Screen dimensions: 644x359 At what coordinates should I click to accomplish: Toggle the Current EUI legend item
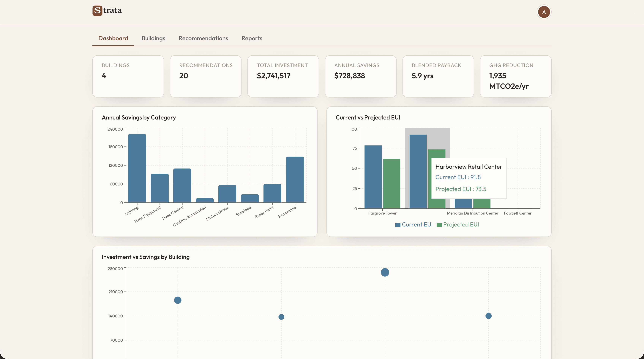414,224
